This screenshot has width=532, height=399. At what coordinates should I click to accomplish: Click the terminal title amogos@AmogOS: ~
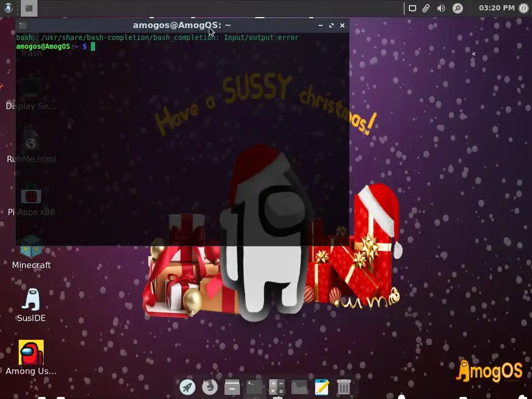[182, 25]
